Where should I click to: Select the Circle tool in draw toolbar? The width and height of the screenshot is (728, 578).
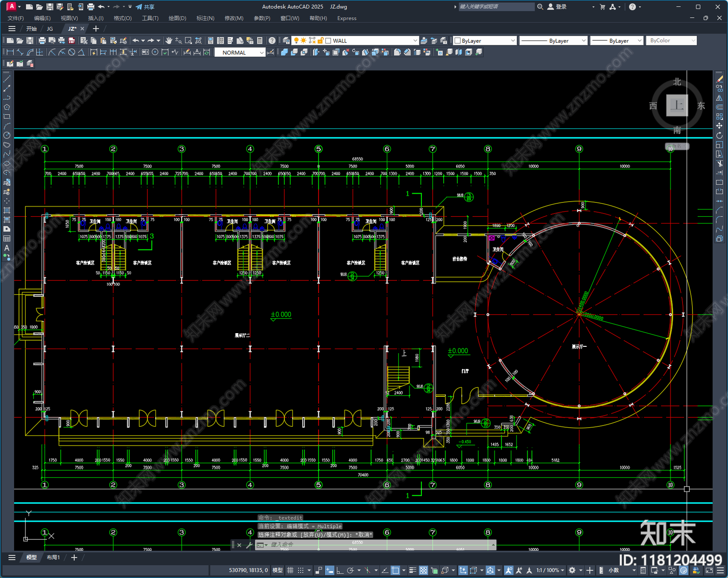click(7, 135)
